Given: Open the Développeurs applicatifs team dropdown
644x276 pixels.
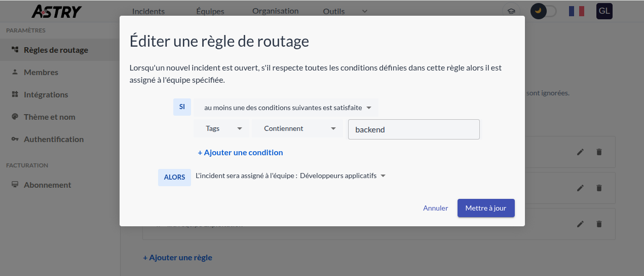Looking at the screenshot, I should 343,176.
